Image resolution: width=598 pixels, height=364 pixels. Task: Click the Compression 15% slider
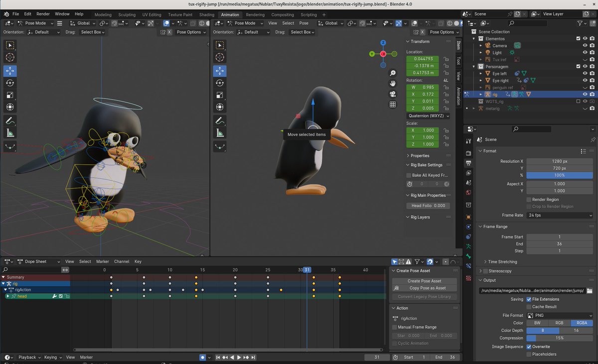coord(560,338)
